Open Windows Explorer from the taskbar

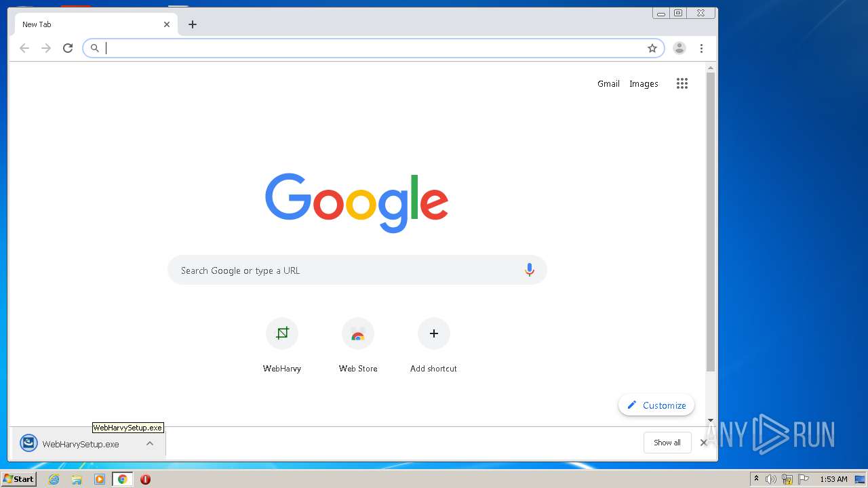tap(77, 479)
